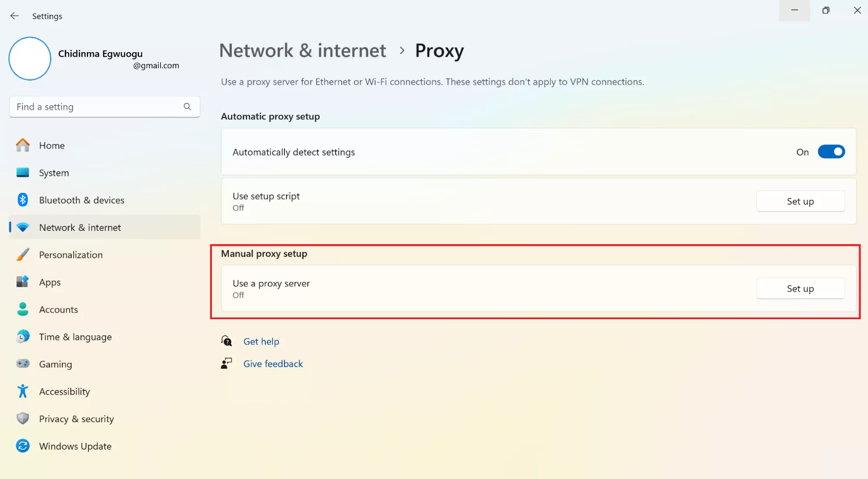This screenshot has height=479, width=868.
Task: Click the Personalization paintbrush icon
Action: [x=23, y=254]
